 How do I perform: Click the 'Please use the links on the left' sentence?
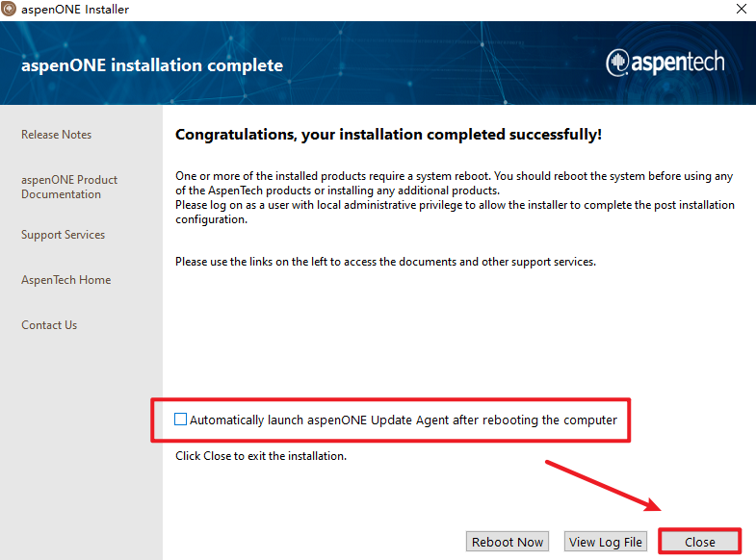(385, 262)
